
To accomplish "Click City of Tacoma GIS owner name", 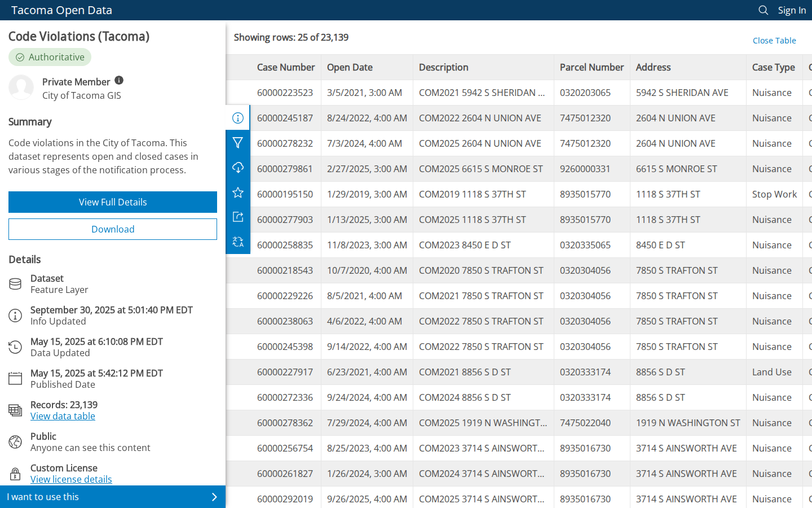I will (x=82, y=95).
